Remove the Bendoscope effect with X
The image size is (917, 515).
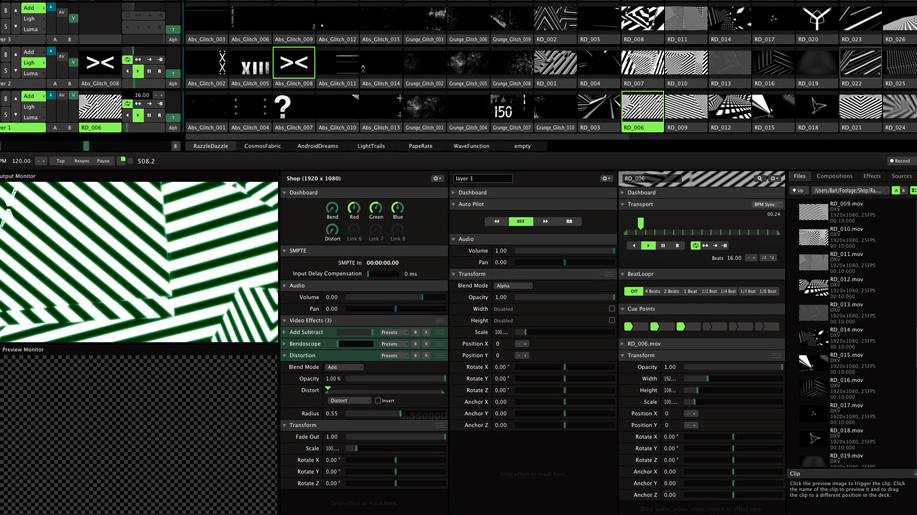[x=426, y=344]
